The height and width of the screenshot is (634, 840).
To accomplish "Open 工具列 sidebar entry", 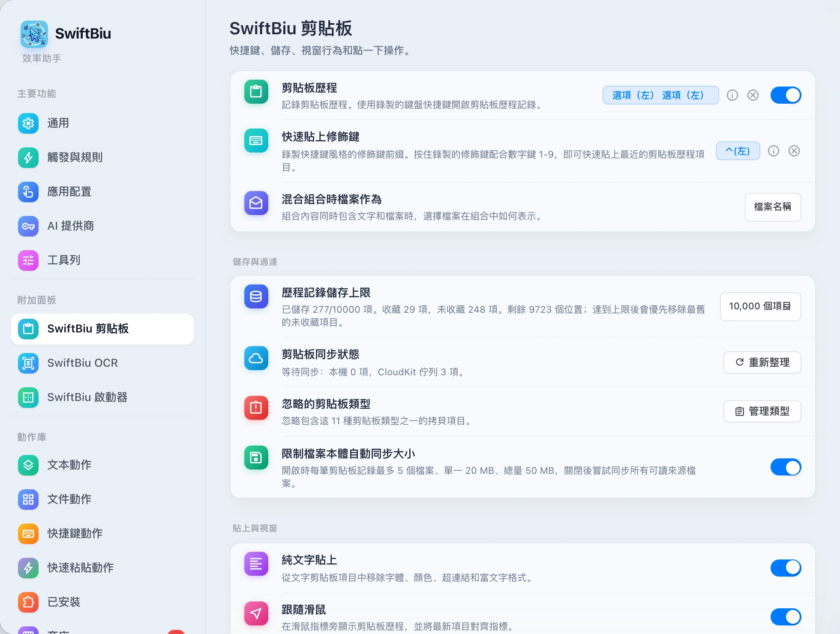I will pos(102,260).
